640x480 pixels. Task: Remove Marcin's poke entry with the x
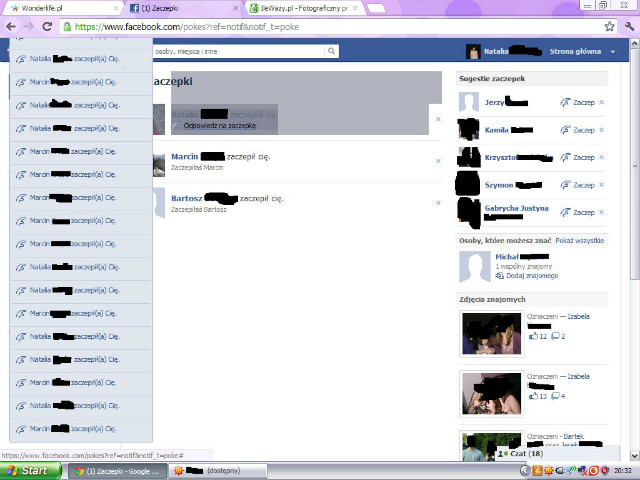pyautogui.click(x=438, y=161)
